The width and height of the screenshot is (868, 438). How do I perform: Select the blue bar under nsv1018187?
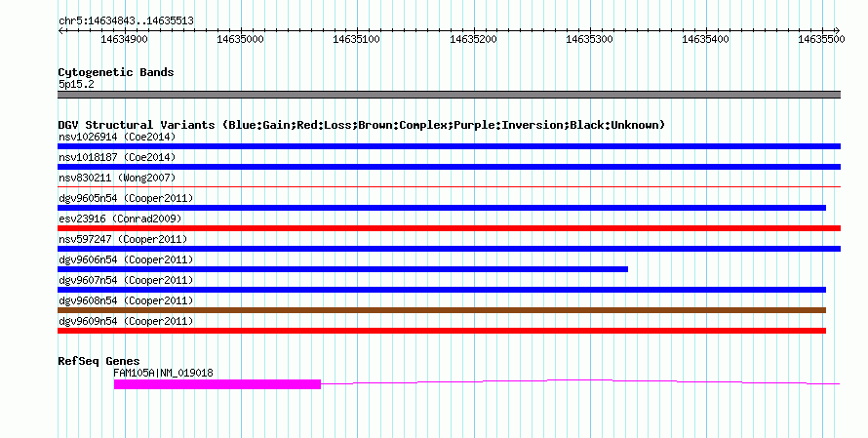(x=449, y=167)
